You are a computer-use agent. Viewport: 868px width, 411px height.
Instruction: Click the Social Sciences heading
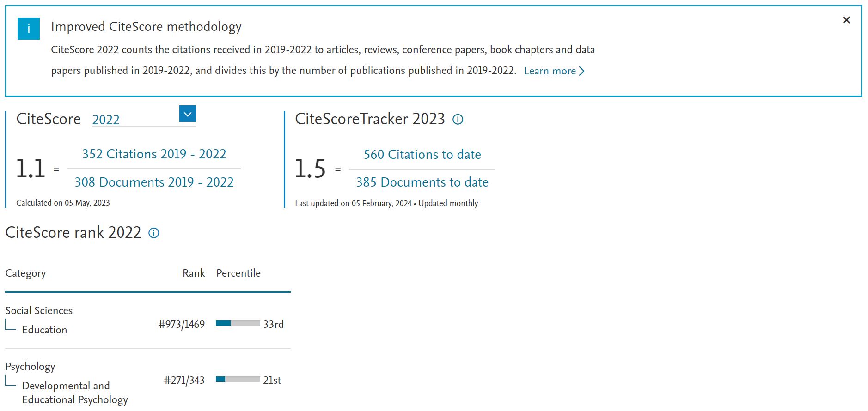coord(39,310)
